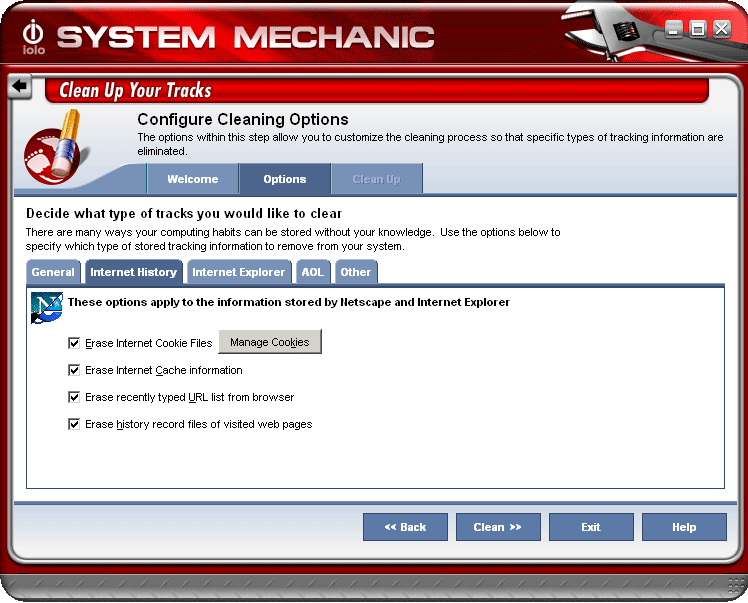Click the Decide what type of tracks heading

click(184, 213)
